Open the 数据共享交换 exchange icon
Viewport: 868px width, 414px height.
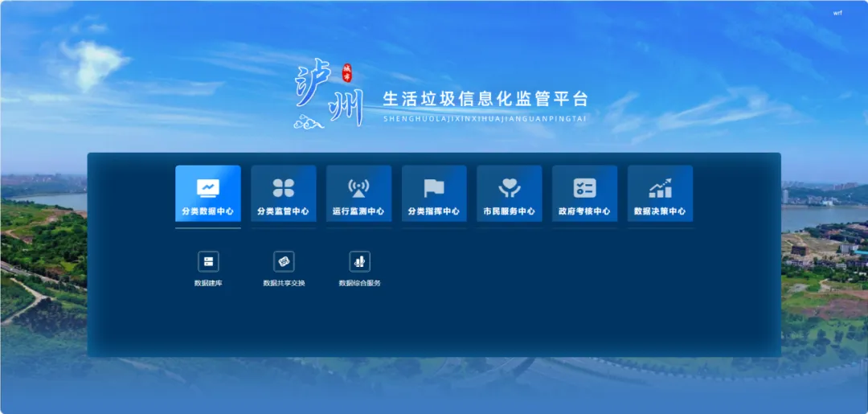(284, 261)
